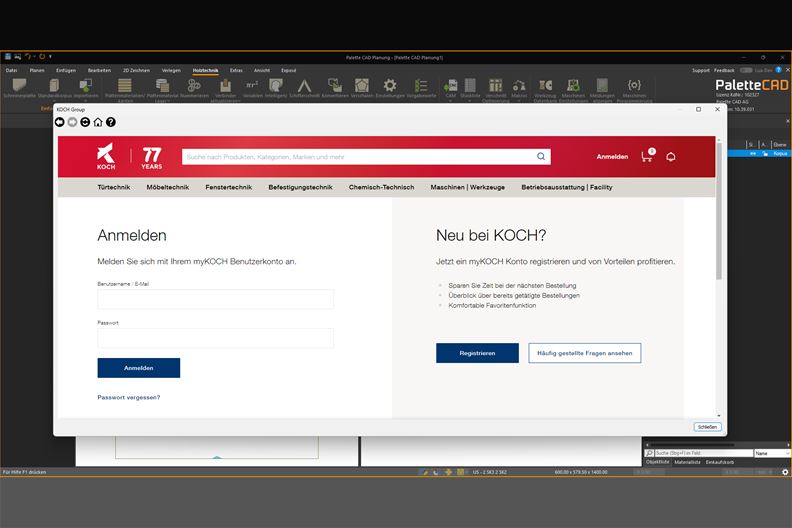Image resolution: width=792 pixels, height=528 pixels.
Task: Click the Meldungen anzeigen ribbon icon
Action: (602, 85)
